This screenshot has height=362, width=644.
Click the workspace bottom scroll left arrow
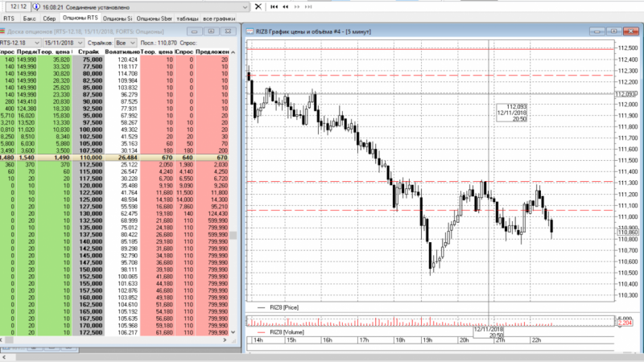[x=3, y=356]
